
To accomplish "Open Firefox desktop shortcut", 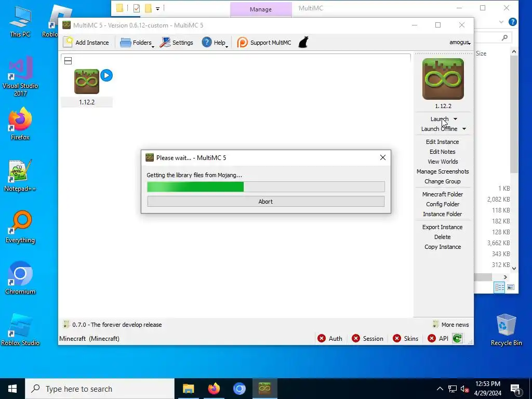I will pyautogui.click(x=20, y=124).
